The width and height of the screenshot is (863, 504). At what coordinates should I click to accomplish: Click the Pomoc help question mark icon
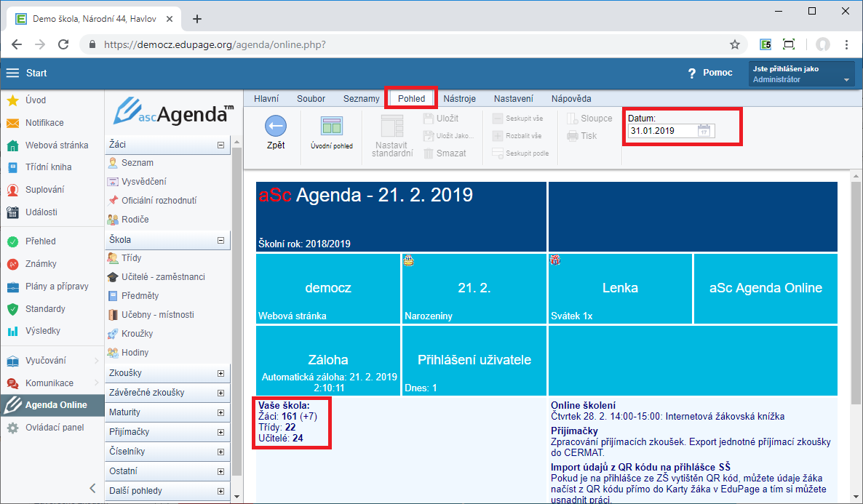tap(692, 73)
